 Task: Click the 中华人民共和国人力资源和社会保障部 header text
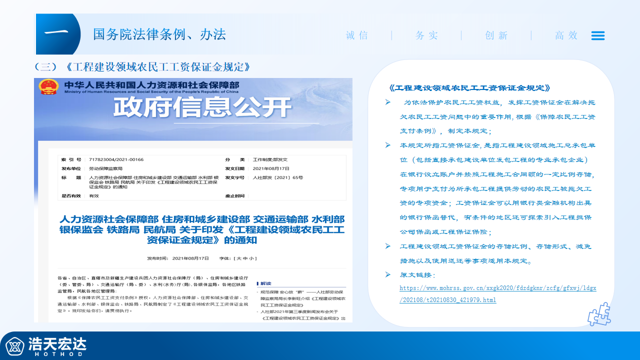(152, 85)
